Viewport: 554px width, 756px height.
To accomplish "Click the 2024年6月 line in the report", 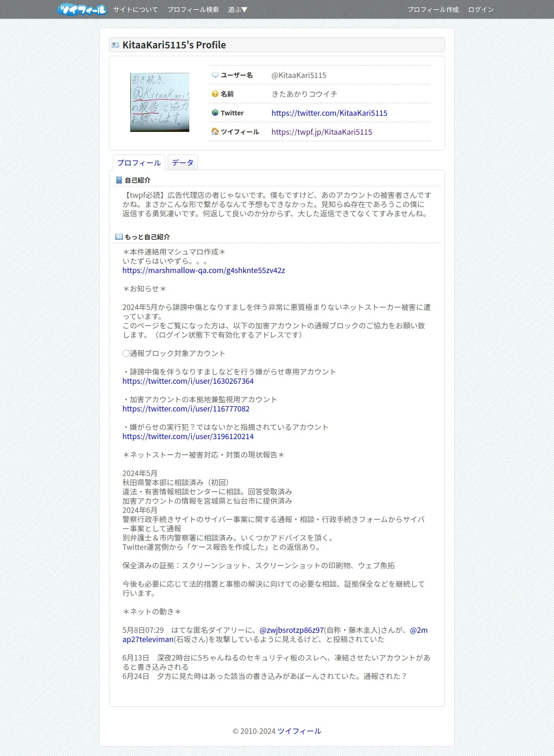I will pyautogui.click(x=140, y=510).
